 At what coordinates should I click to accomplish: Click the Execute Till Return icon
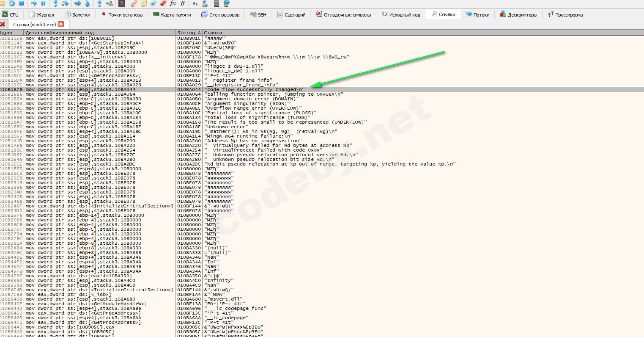click(99, 3)
